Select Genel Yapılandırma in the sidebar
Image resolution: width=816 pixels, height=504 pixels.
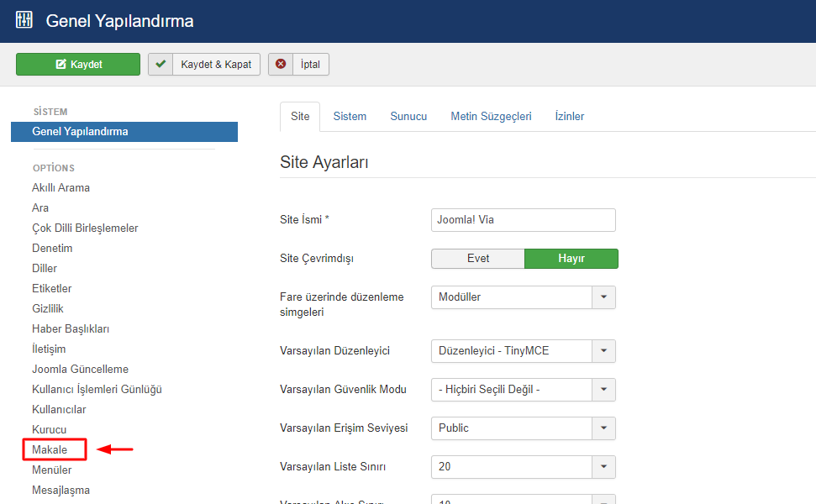[80, 132]
